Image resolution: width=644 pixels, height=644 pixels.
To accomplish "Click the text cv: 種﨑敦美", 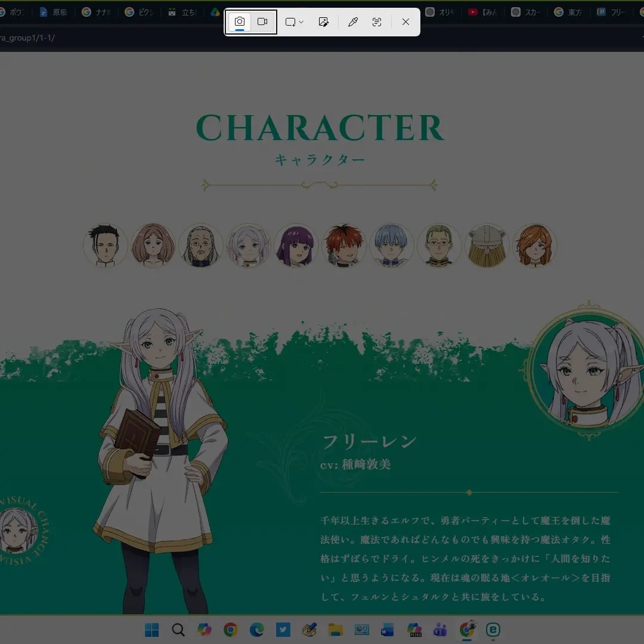I will [355, 465].
